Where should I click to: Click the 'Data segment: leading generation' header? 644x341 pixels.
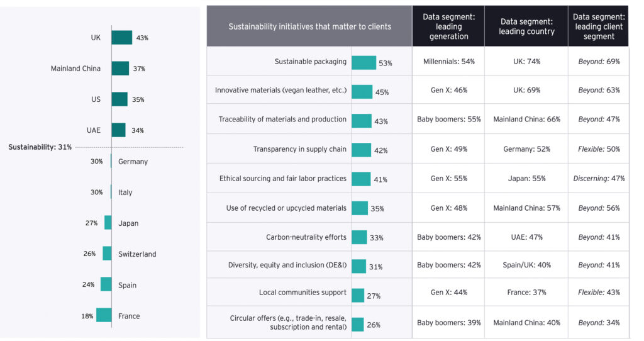pos(448,26)
